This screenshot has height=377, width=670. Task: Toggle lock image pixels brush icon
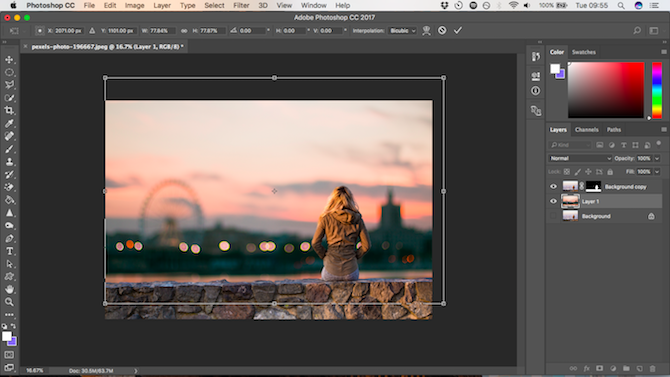(577, 172)
